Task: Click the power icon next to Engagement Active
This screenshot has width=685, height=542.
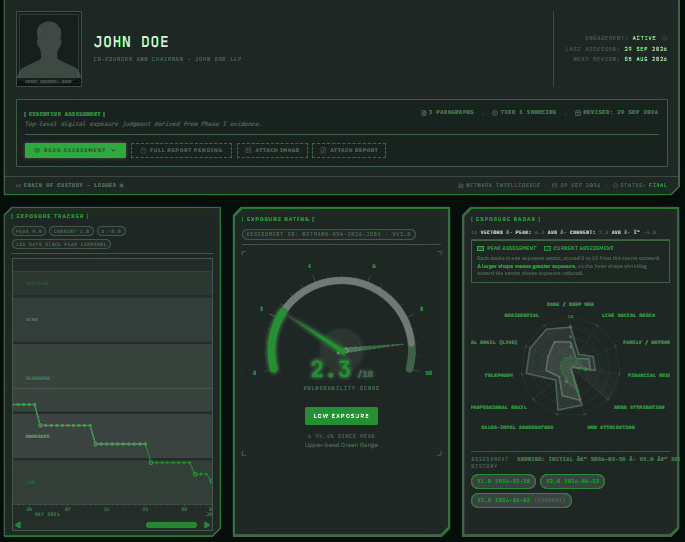Action: point(664,38)
